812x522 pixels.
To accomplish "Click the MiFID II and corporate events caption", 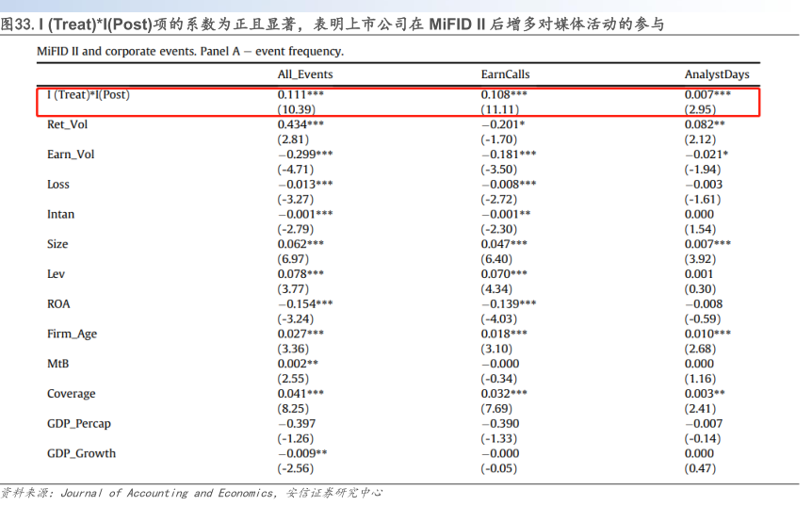I will tap(190, 51).
